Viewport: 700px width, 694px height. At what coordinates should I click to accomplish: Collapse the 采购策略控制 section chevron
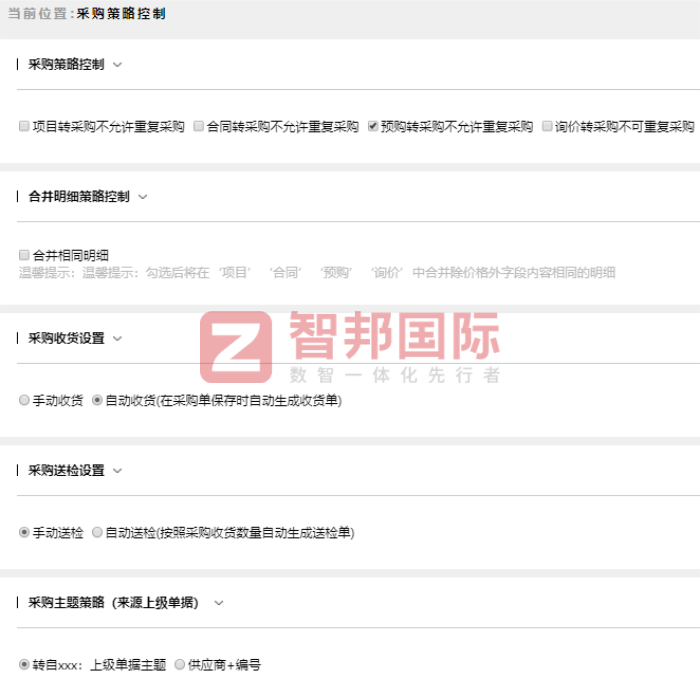(117, 65)
